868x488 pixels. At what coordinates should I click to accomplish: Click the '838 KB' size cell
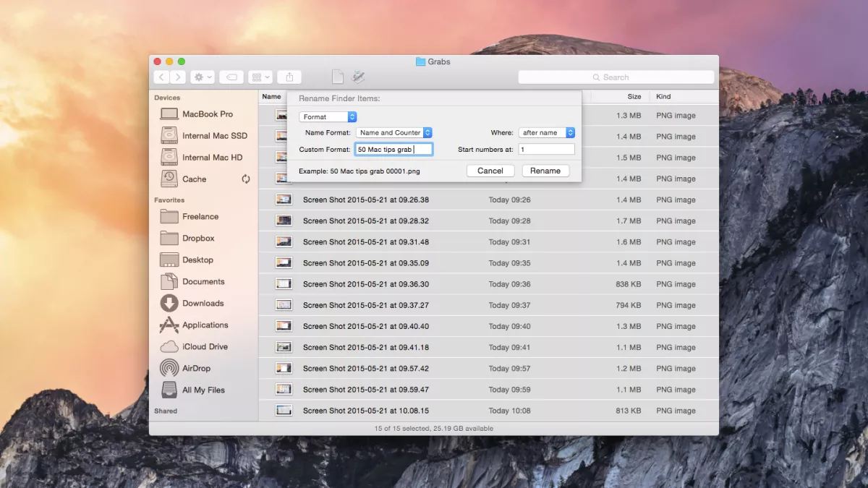pos(629,284)
